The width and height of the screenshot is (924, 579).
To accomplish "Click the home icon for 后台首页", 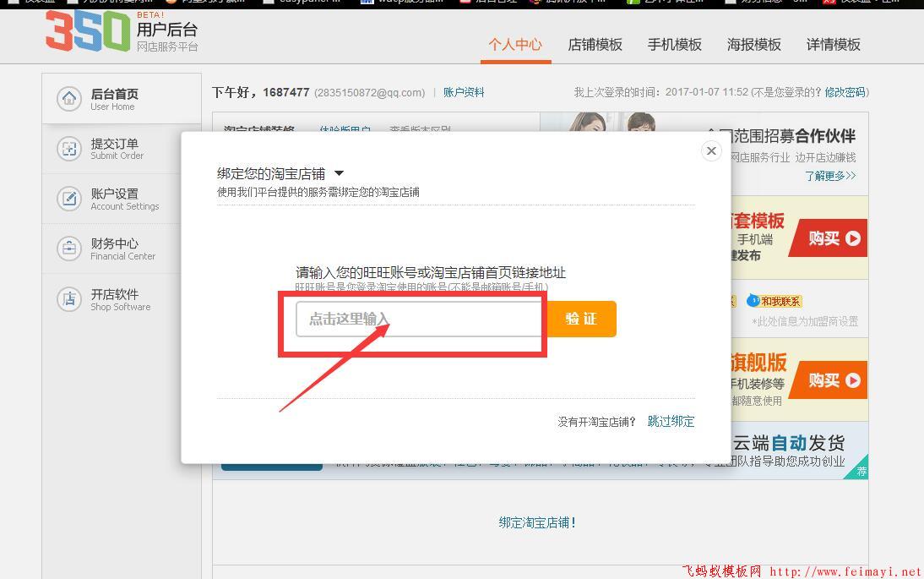I will 69,98.
